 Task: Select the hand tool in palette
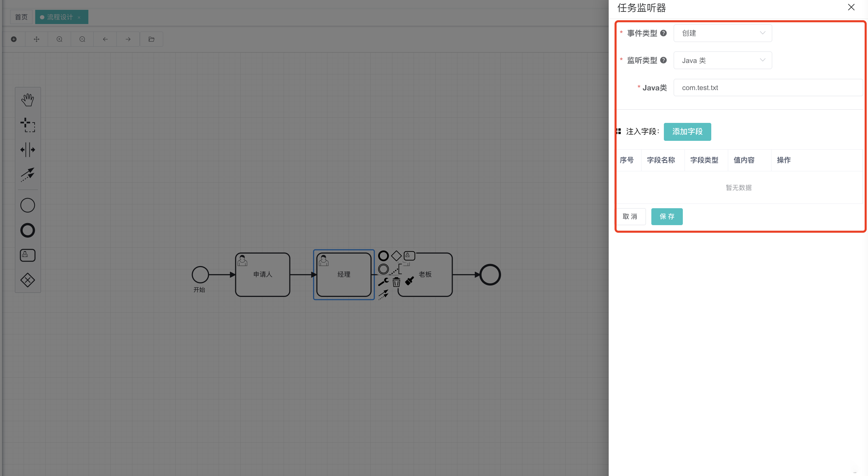tap(28, 100)
